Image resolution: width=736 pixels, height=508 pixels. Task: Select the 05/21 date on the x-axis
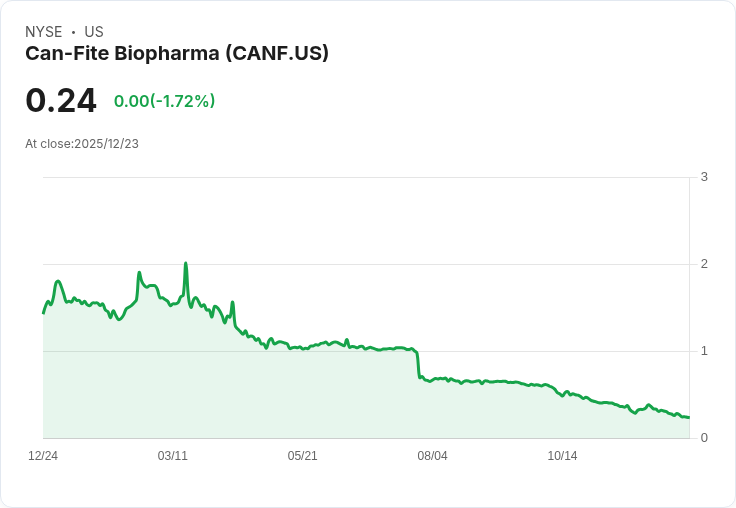coord(303,456)
